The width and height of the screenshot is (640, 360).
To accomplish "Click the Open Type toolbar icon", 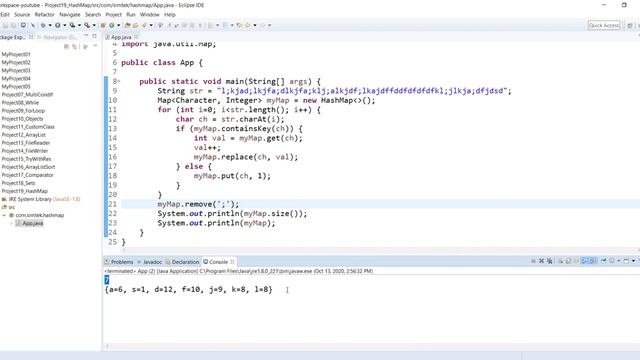I will pos(127,25).
